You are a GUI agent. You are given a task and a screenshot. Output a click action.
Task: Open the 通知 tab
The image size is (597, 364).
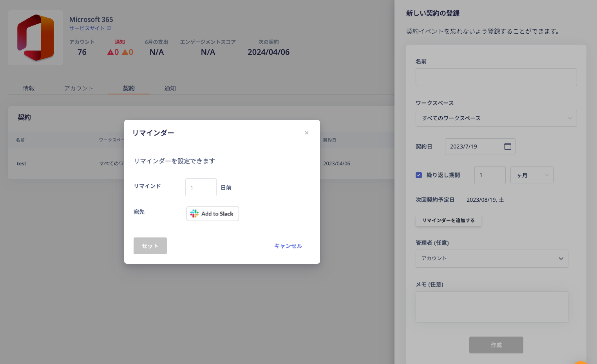coord(170,88)
